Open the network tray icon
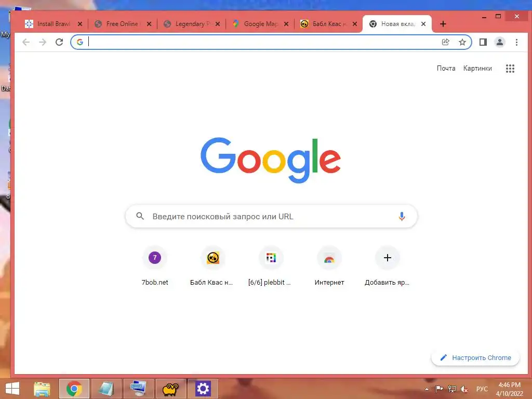 (451, 389)
